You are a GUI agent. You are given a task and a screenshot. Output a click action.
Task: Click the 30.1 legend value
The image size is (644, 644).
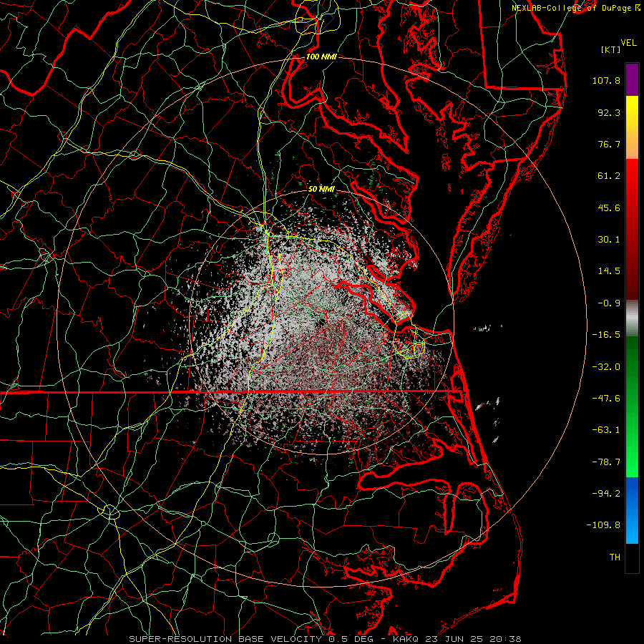[x=609, y=240]
